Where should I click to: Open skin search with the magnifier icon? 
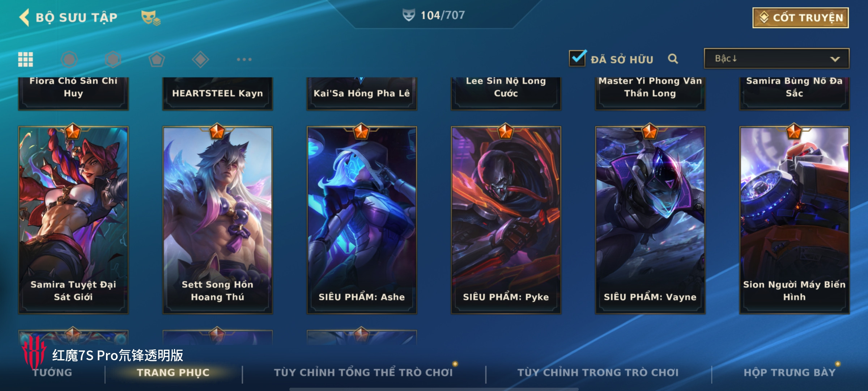[673, 59]
